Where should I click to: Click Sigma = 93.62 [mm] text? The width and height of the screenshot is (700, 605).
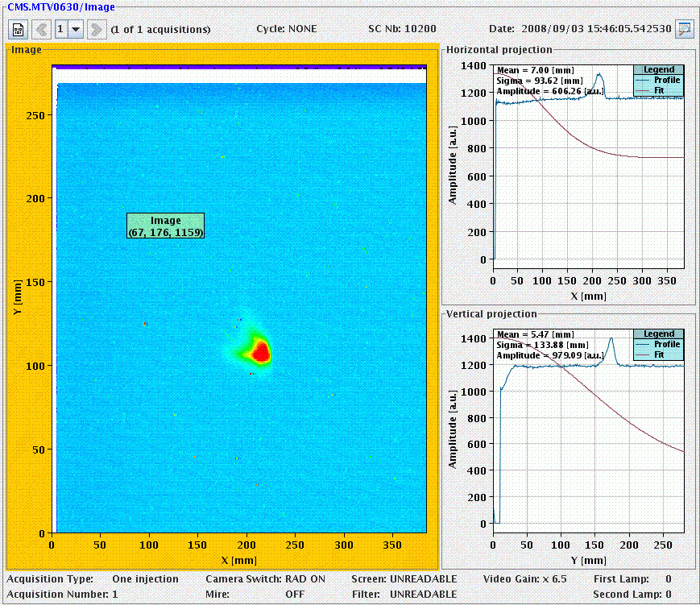pyautogui.click(x=540, y=81)
